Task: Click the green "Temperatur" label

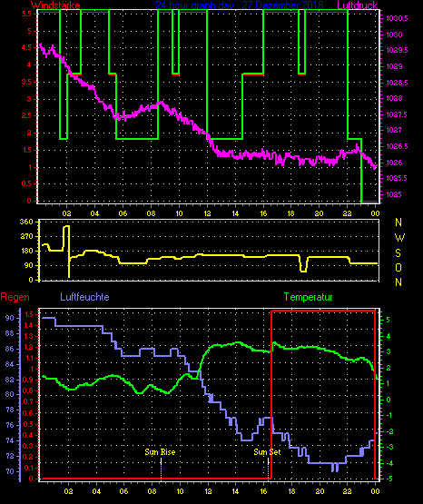Action: 308,297
